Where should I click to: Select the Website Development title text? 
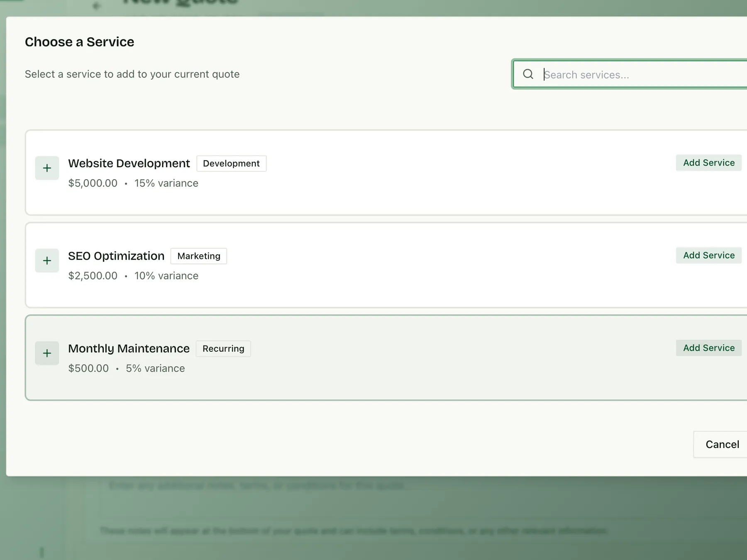(x=129, y=163)
